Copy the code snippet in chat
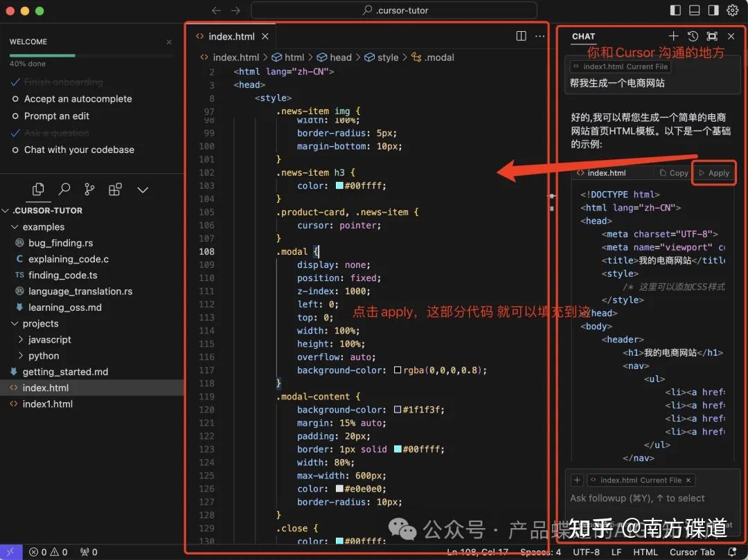748x560 pixels. tap(673, 172)
